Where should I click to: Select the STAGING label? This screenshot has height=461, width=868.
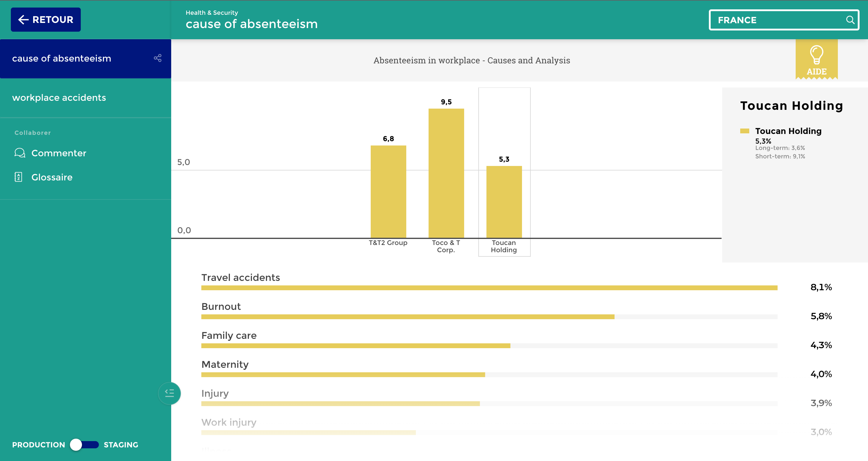point(121,444)
